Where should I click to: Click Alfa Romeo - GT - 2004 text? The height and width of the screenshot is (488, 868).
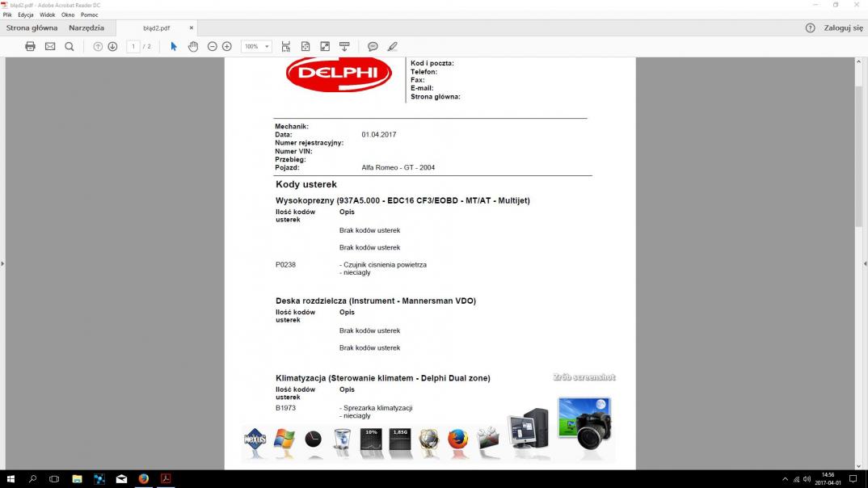[398, 167]
